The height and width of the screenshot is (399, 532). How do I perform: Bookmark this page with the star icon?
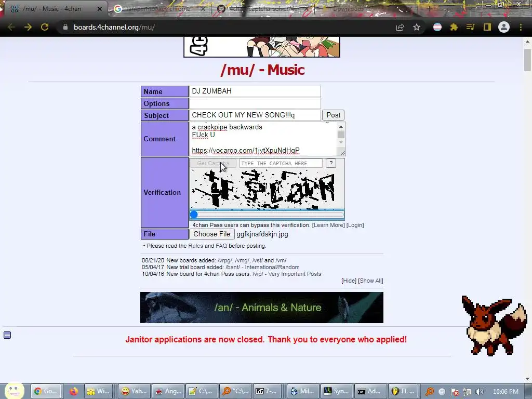point(417,27)
